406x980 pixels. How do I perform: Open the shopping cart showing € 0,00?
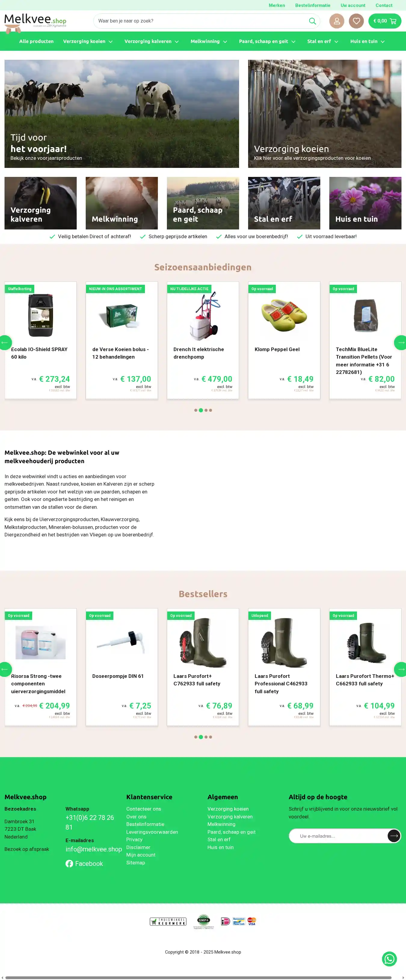pyautogui.click(x=385, y=21)
